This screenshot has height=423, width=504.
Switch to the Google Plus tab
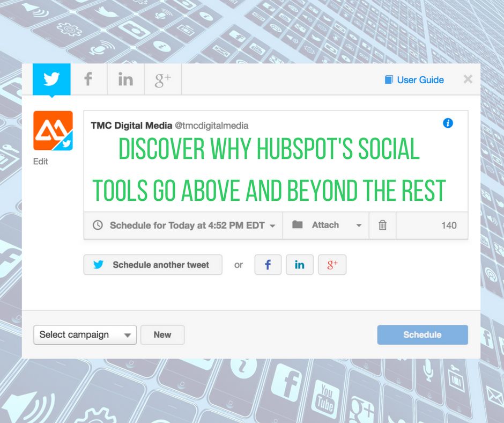click(x=163, y=79)
